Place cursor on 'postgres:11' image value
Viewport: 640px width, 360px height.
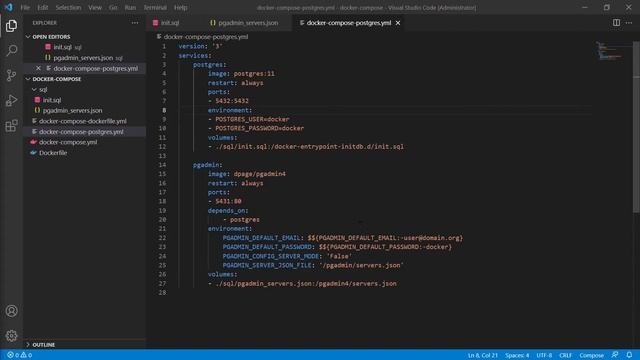(254, 74)
